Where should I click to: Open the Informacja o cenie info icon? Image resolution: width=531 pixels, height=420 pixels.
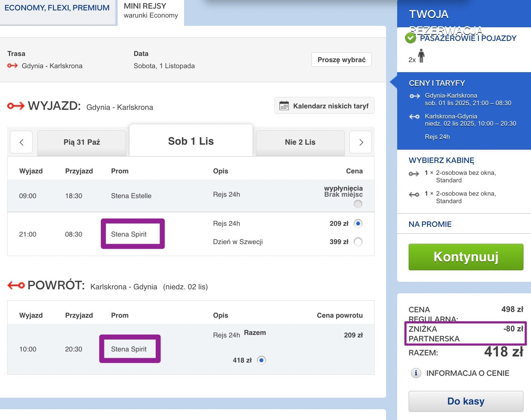pyautogui.click(x=416, y=373)
